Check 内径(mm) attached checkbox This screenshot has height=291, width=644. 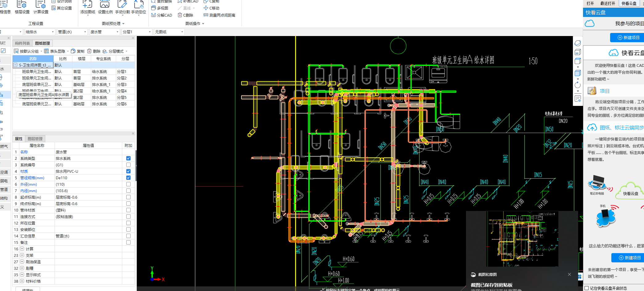pyautogui.click(x=128, y=191)
